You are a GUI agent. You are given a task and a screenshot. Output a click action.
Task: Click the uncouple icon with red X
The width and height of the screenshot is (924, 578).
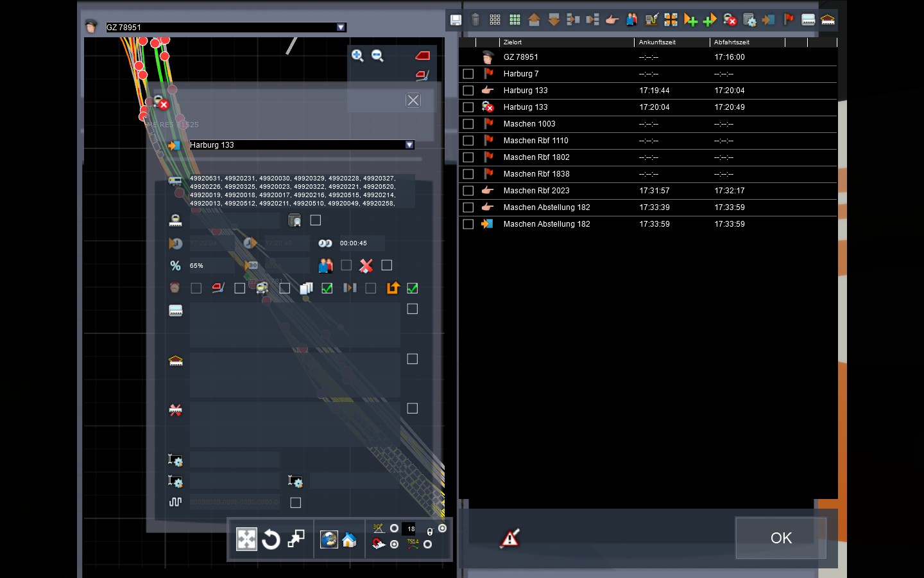(730, 20)
